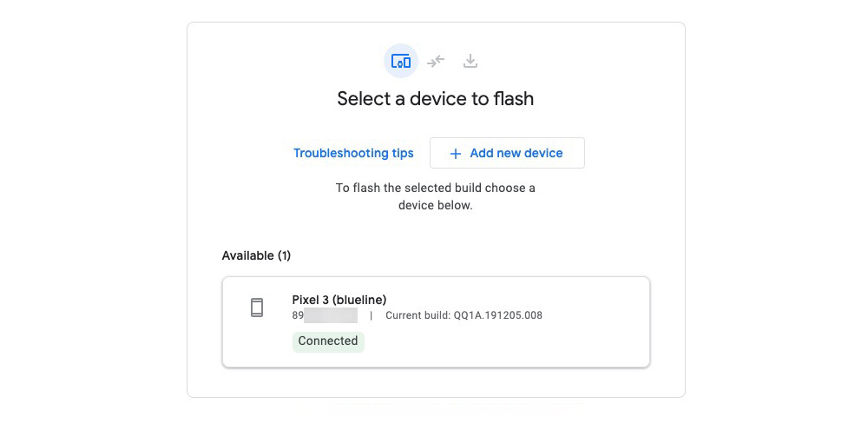Click the vertical separator before Current build

pos(372,315)
